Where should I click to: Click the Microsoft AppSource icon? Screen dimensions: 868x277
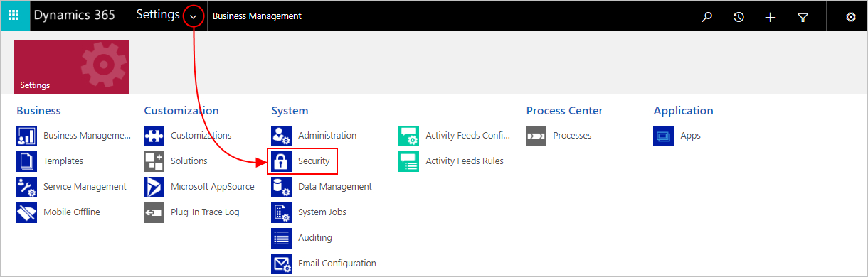(154, 187)
